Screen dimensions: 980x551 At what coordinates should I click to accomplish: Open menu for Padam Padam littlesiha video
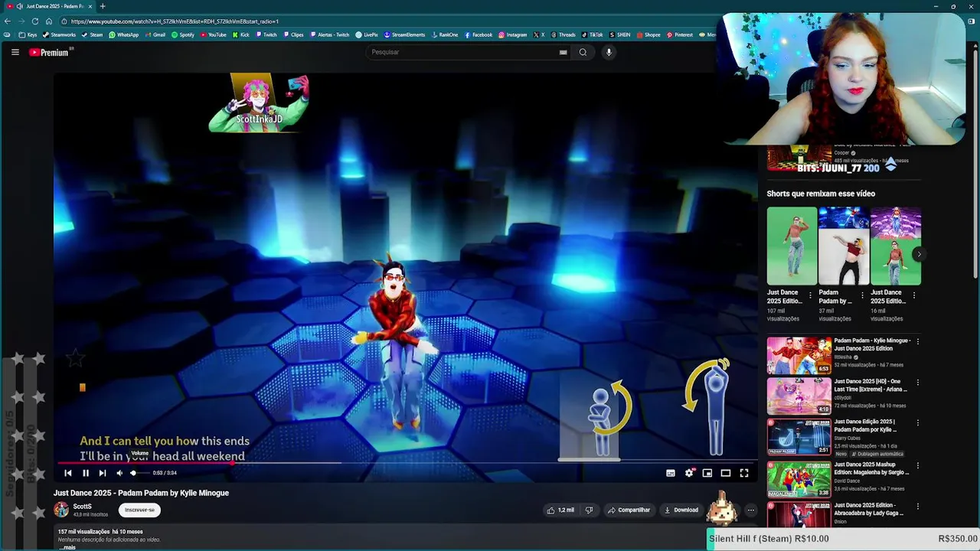918,341
